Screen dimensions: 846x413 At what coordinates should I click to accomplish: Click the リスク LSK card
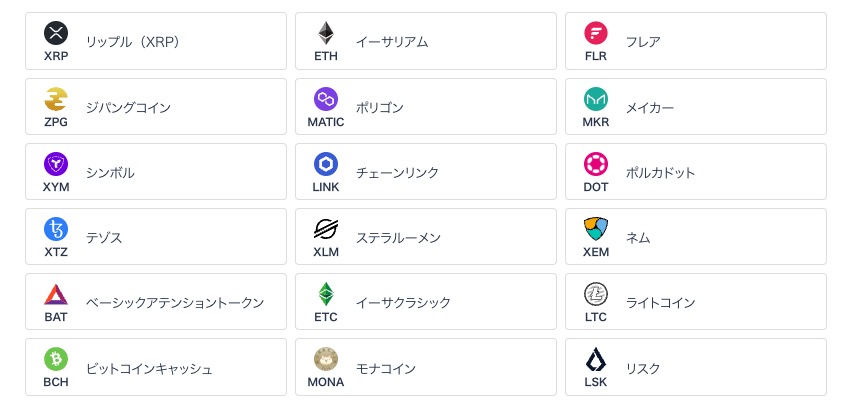[695, 367]
